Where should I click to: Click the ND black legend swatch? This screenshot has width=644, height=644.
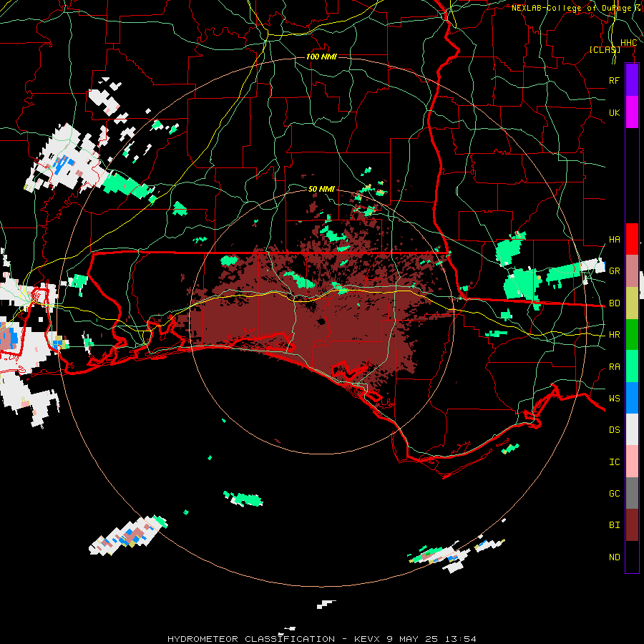point(632,557)
